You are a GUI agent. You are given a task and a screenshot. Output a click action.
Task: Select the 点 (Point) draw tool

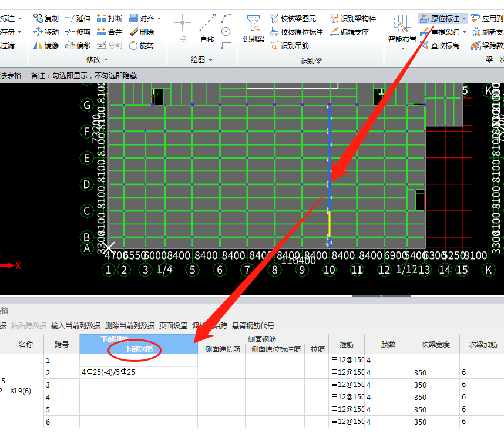coord(183,28)
